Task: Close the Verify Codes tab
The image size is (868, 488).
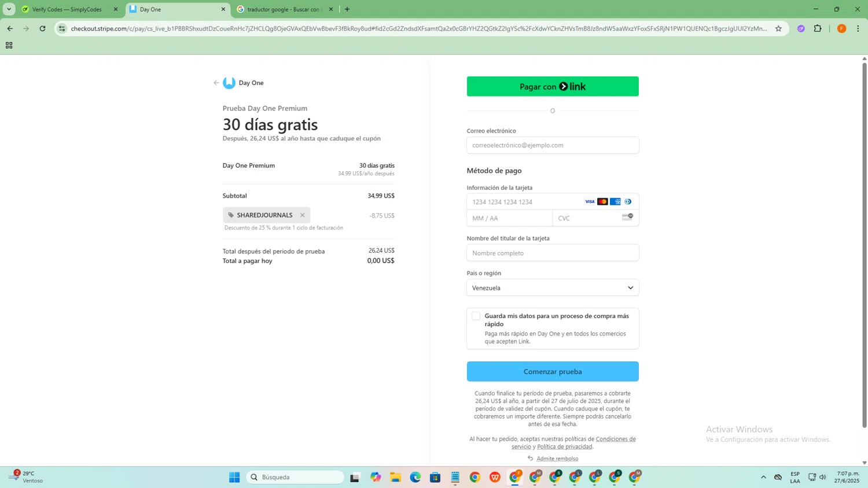Action: click(x=116, y=9)
